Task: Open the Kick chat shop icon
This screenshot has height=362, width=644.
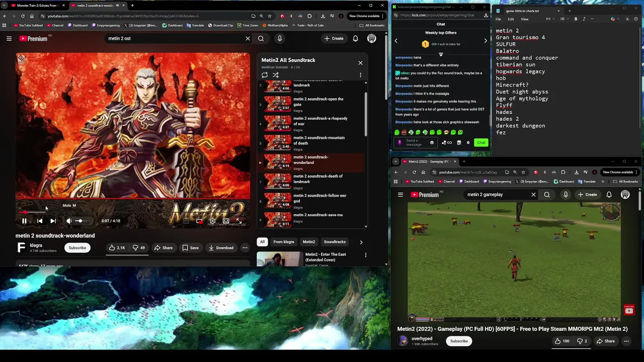Action: coord(459,143)
